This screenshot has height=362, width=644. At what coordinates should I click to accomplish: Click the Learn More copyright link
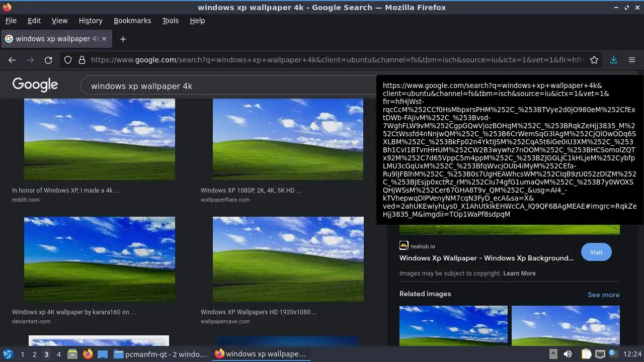point(519,274)
